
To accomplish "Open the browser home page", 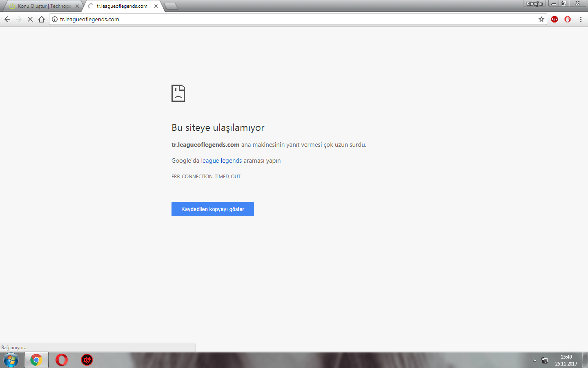I will click(42, 19).
